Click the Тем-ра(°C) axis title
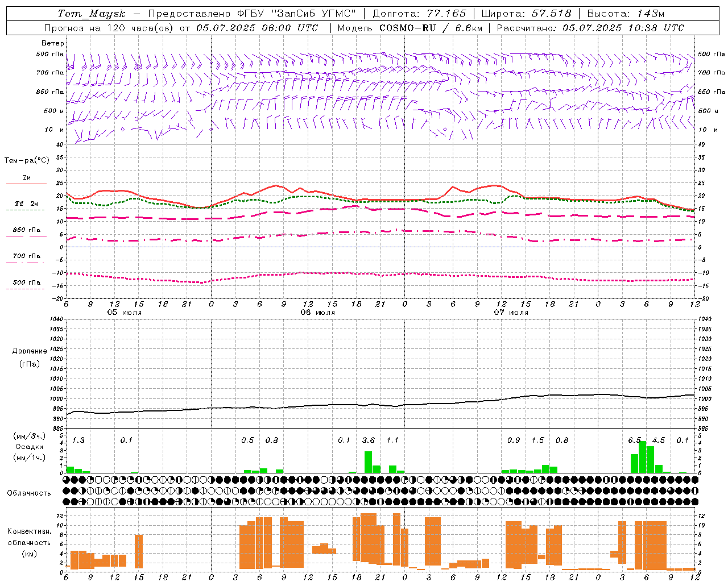Viewport: 728px width, 582px height. coord(27,161)
